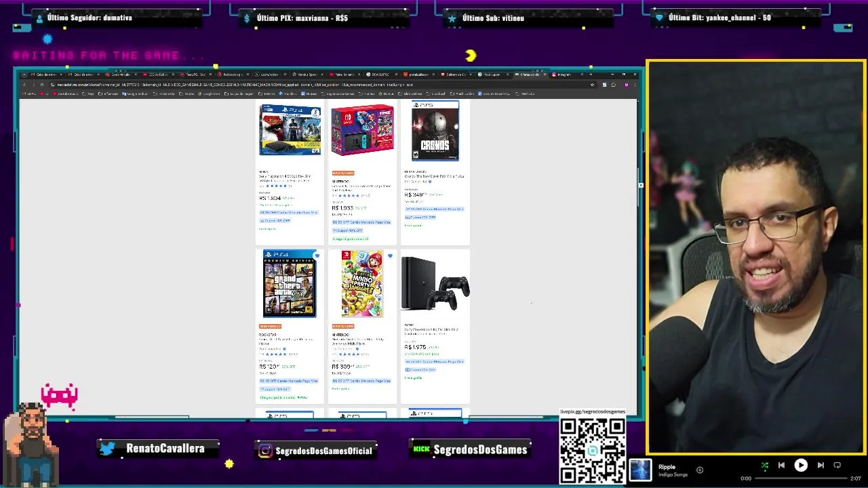This screenshot has width=868, height=488.
Task: Click the RenatoCavallera Twitter badge
Action: point(159,449)
